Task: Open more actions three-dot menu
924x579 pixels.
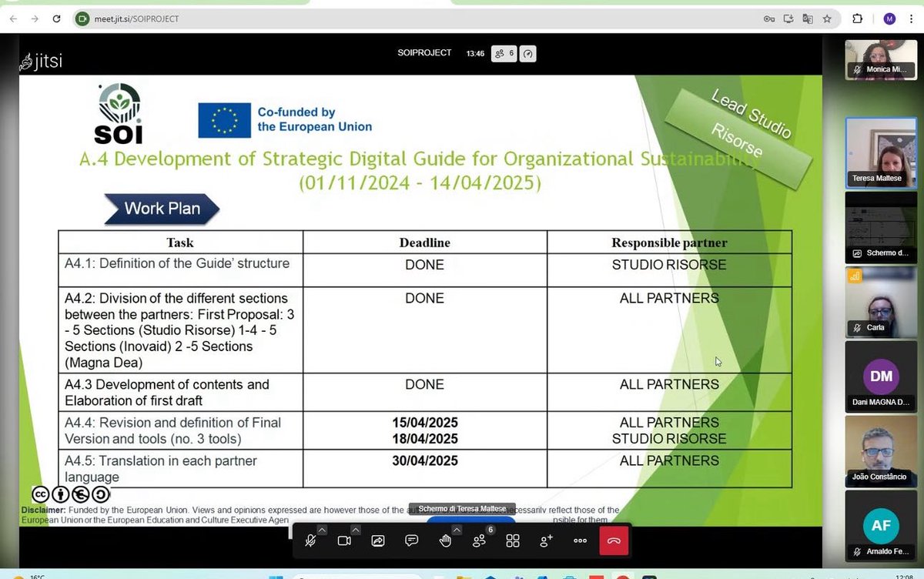Action: (581, 541)
